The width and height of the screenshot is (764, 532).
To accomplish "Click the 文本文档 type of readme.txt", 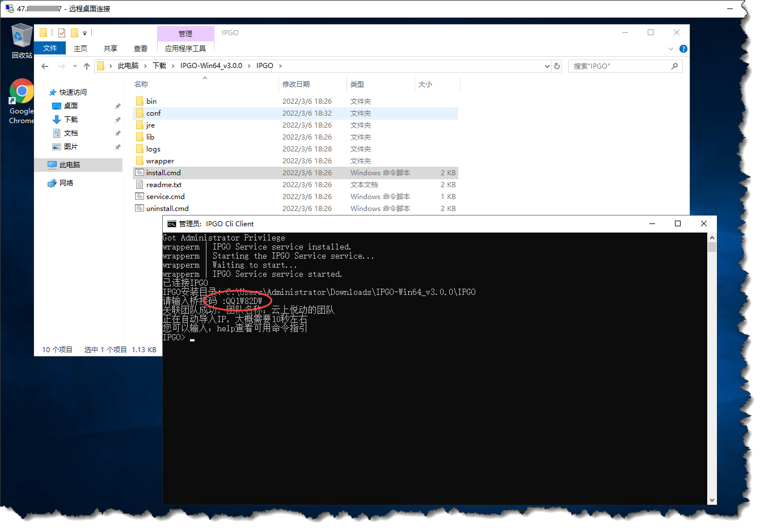I will click(364, 185).
